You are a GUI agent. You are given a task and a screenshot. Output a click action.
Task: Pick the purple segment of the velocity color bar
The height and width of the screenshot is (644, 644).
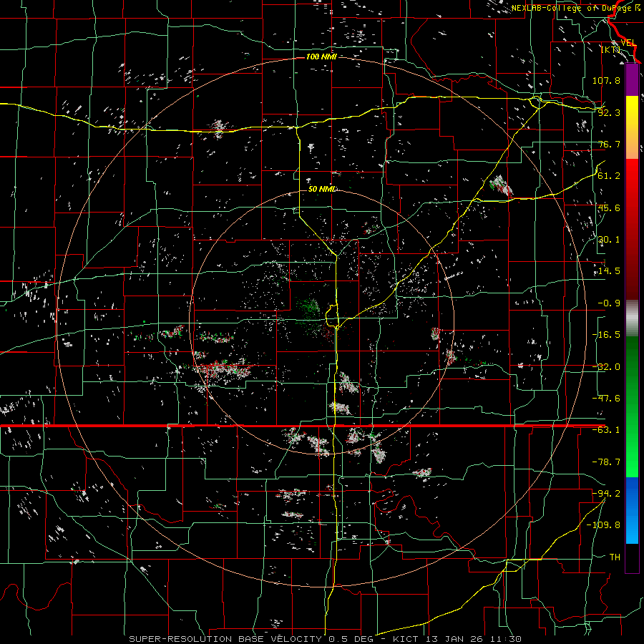click(x=632, y=79)
